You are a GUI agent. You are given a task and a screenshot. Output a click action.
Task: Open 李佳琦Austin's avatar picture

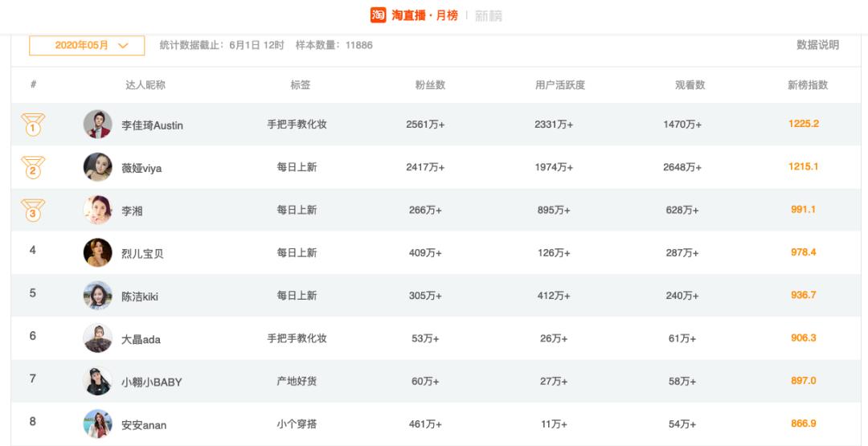[x=98, y=125]
